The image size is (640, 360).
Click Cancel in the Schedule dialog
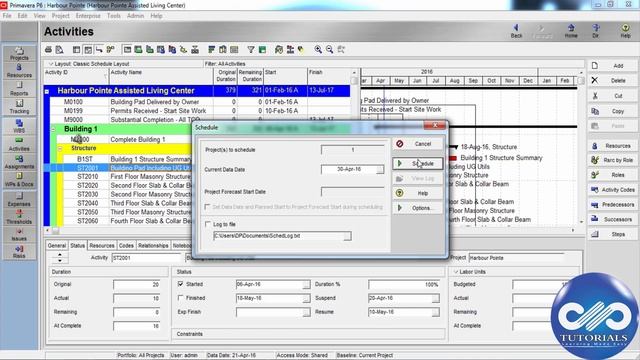[418, 144]
